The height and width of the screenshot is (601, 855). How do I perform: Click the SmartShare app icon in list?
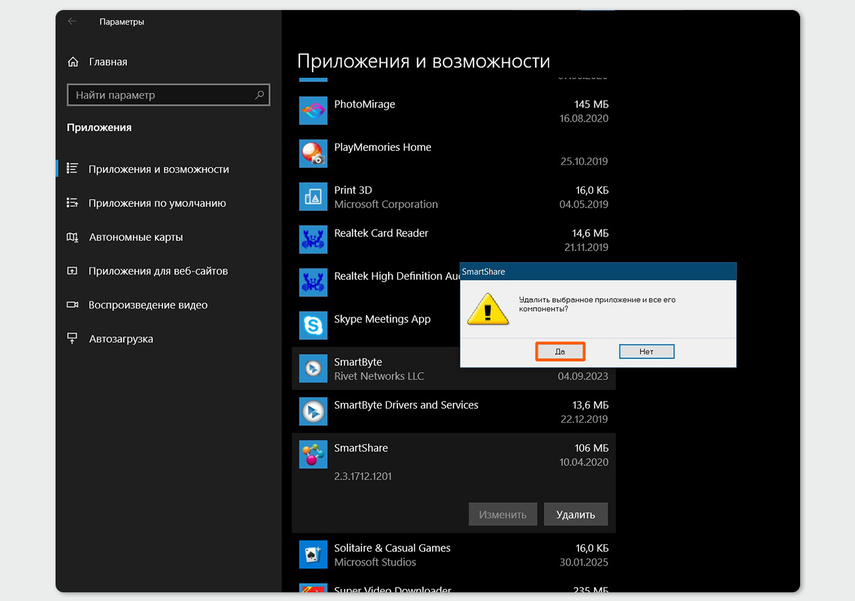(x=314, y=455)
